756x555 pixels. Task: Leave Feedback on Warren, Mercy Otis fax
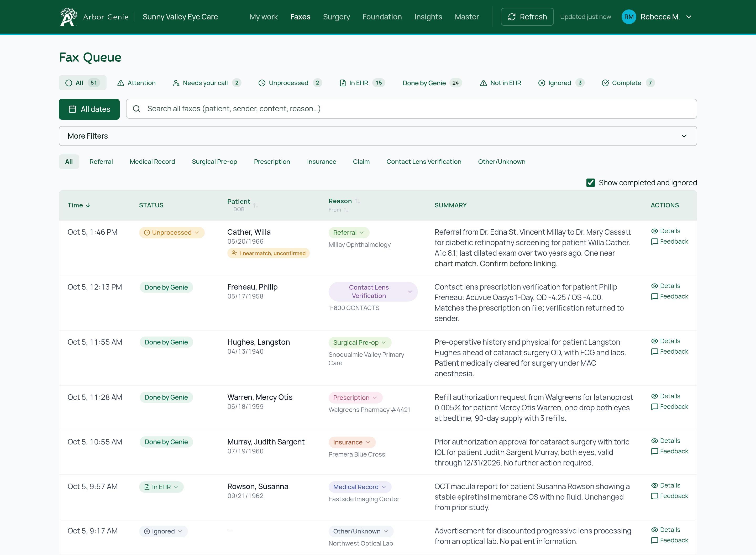click(669, 406)
